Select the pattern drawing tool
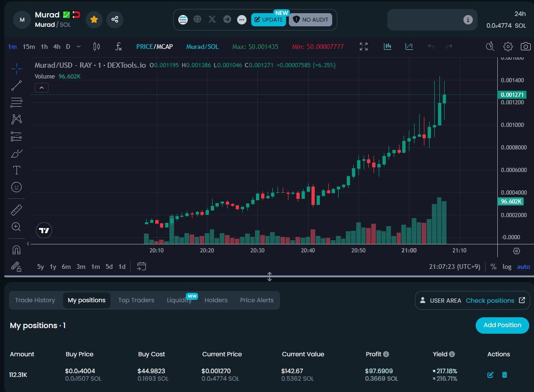 [x=16, y=119]
